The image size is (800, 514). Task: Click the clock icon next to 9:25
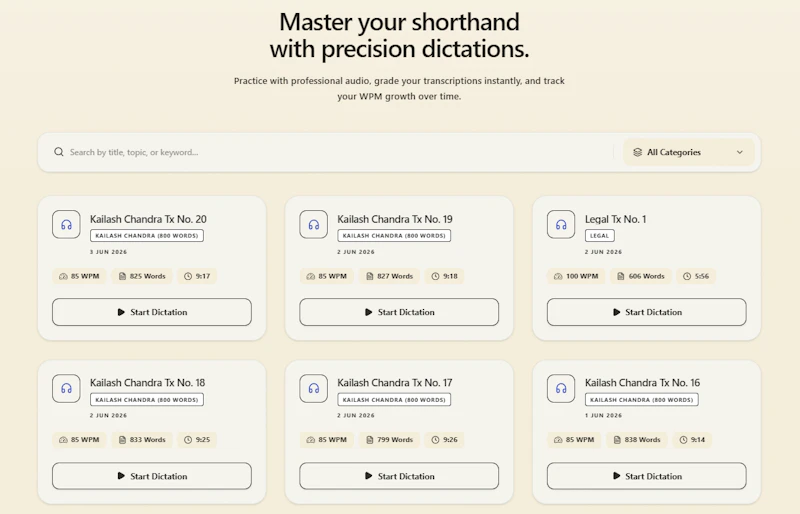tap(188, 439)
